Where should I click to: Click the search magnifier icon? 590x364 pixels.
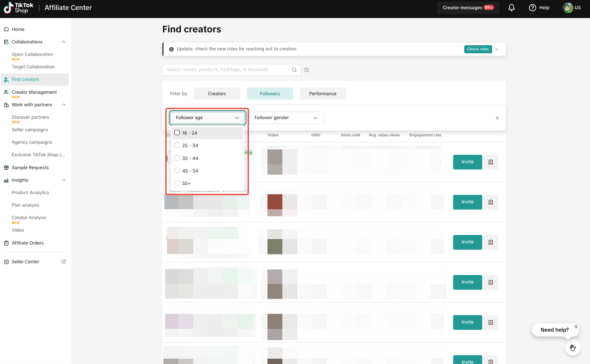(x=294, y=70)
